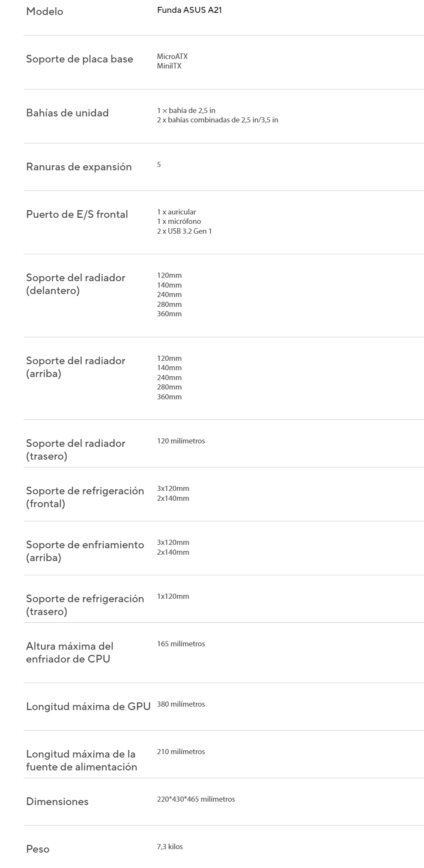Image resolution: width=424 pixels, height=868 pixels.
Task: Click the "Bahías de unidad" label
Action: (67, 113)
